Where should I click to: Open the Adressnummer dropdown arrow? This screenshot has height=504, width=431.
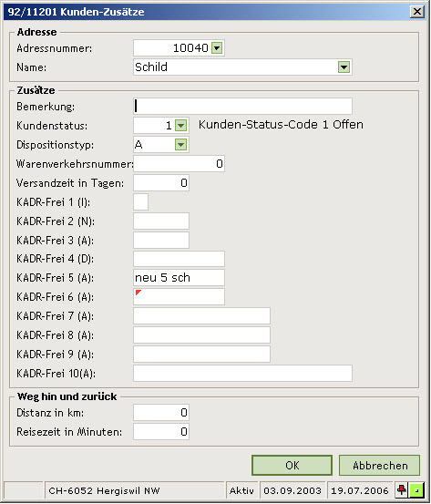pos(217,48)
